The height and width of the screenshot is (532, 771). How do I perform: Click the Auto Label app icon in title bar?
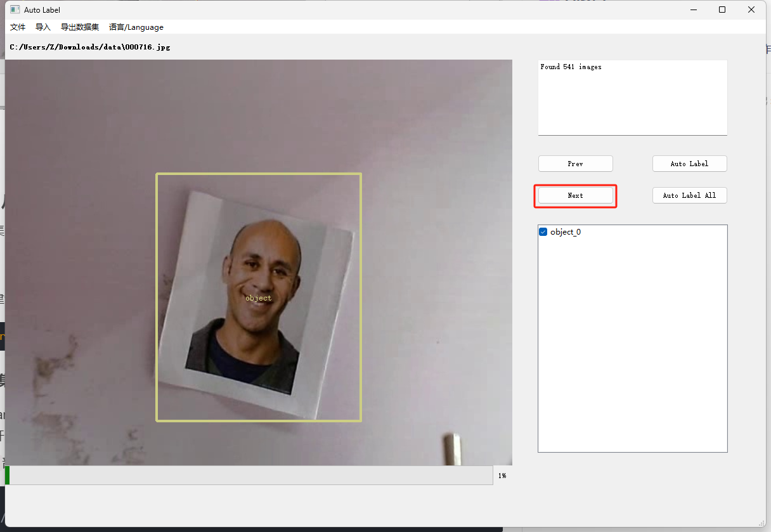click(x=15, y=10)
